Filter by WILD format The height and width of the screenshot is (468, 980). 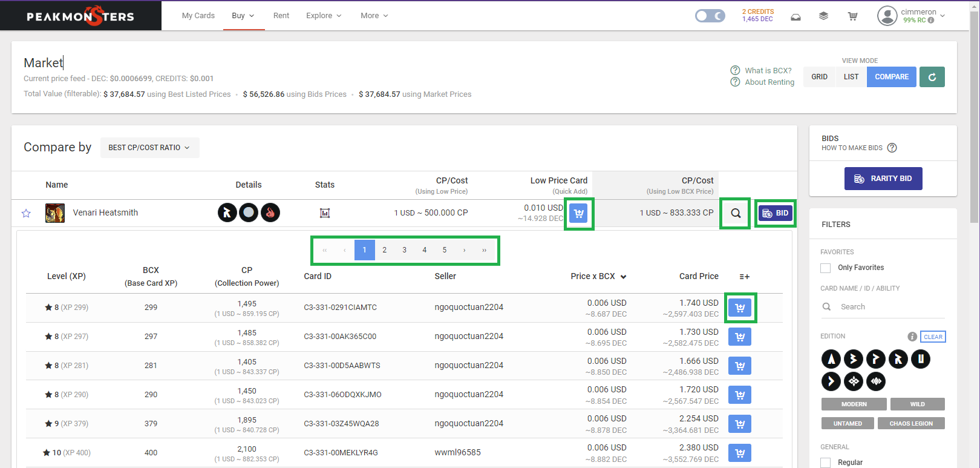(917, 404)
